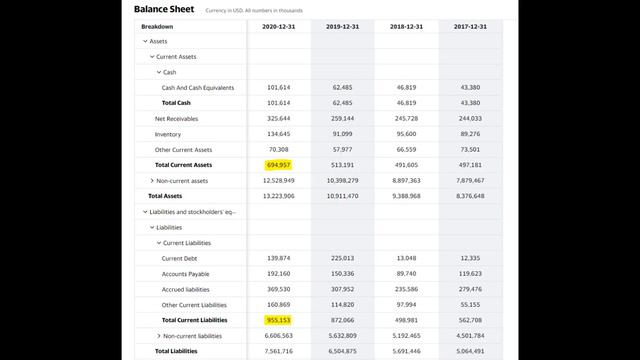Select 2020 Current Debt value 139,874
This screenshot has width=640, height=360.
tap(278, 258)
